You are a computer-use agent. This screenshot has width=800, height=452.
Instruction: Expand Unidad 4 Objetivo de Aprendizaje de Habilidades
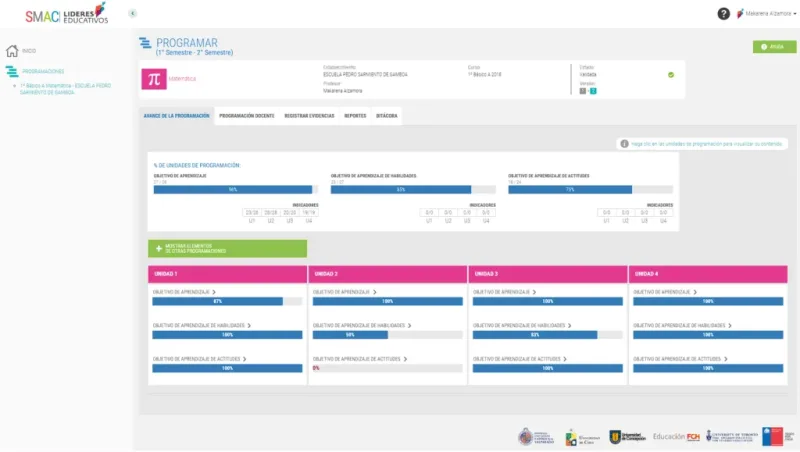[730, 325]
